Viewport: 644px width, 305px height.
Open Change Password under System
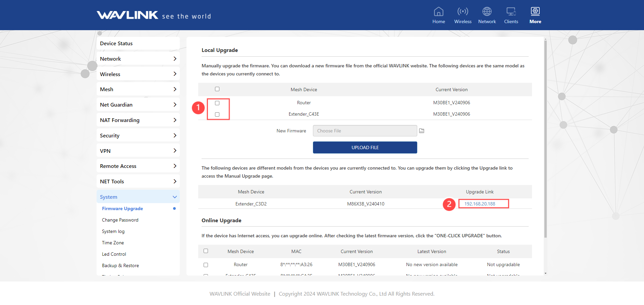click(x=120, y=220)
